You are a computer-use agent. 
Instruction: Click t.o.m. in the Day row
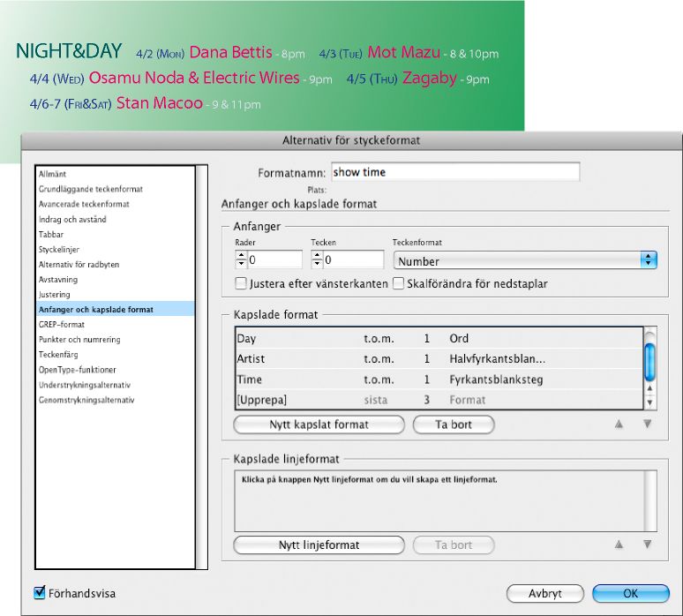coord(379,339)
